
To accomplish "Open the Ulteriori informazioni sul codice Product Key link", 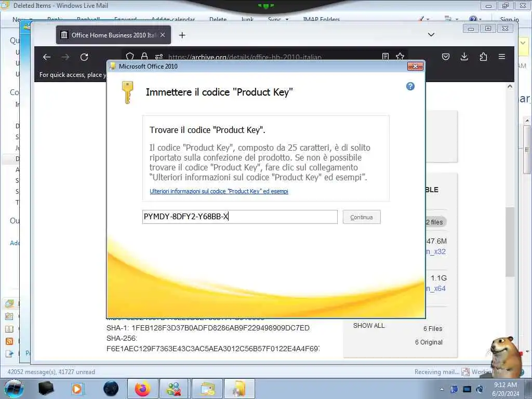I will coord(219,191).
